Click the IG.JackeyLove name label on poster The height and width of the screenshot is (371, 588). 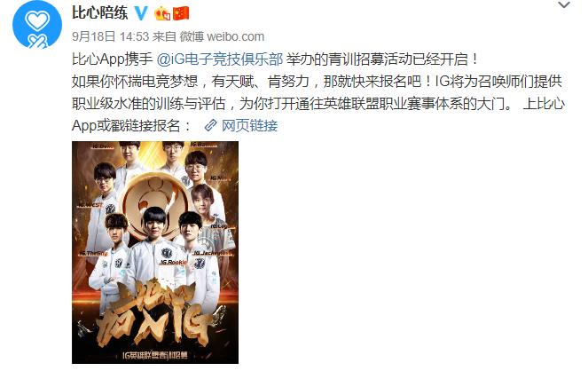point(213,253)
